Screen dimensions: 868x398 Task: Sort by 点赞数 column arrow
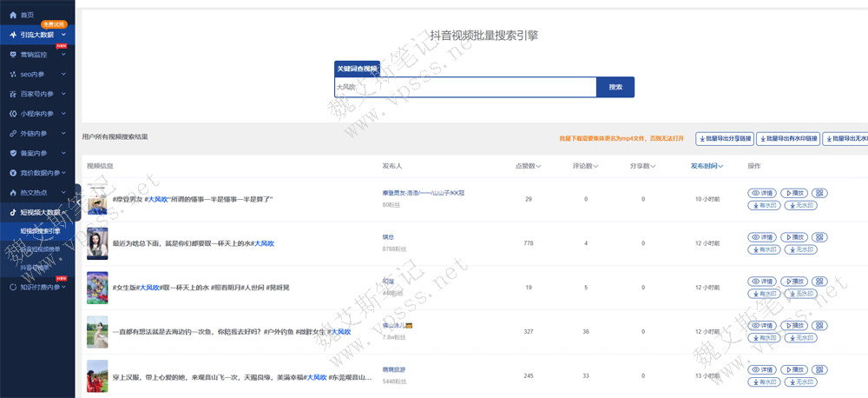(539, 166)
